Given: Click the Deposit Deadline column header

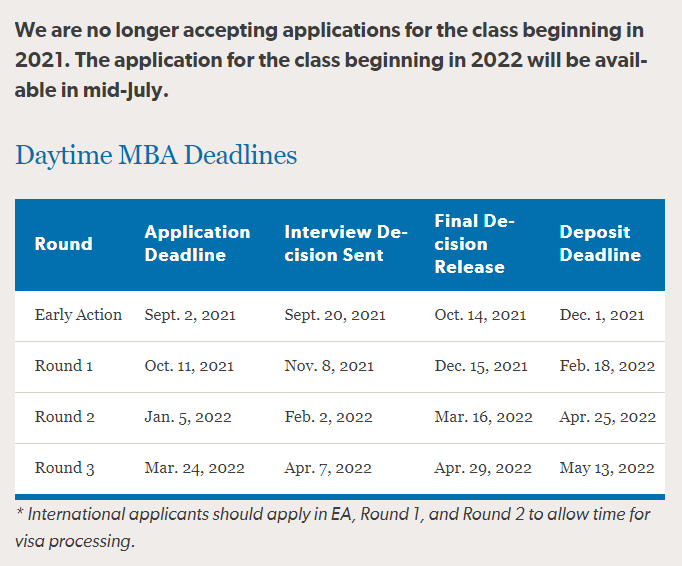Looking at the screenshot, I should click(x=600, y=243).
